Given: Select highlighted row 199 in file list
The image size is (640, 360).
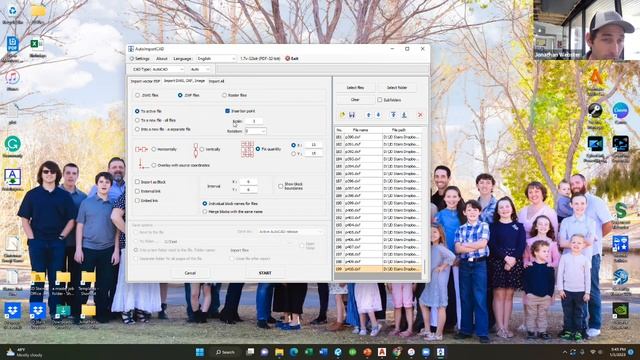Looking at the screenshot, I should (378, 269).
